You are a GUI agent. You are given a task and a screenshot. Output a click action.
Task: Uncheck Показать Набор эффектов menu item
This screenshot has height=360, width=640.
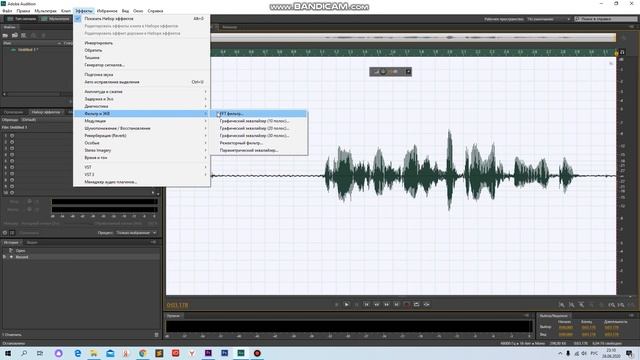click(142, 19)
